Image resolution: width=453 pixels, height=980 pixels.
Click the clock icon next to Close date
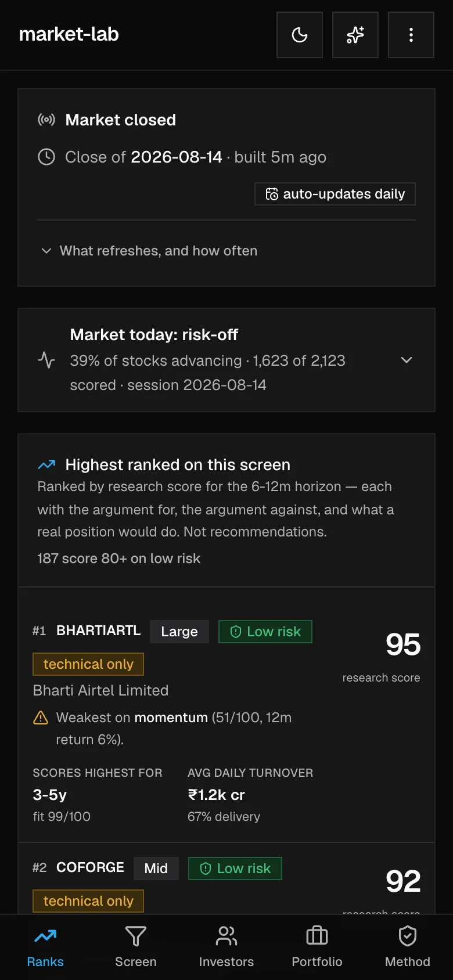click(46, 157)
